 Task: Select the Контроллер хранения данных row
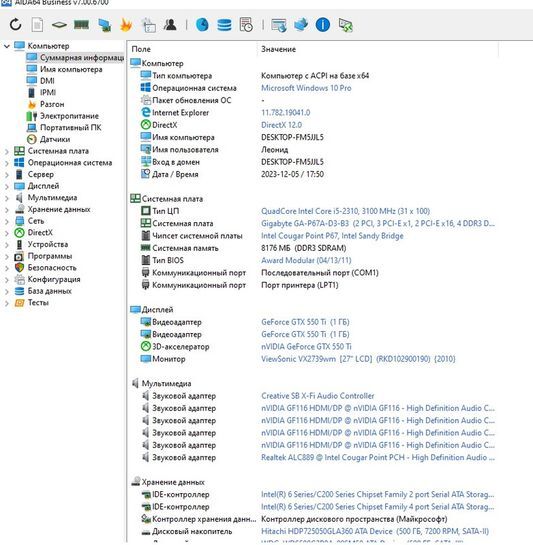click(313, 519)
